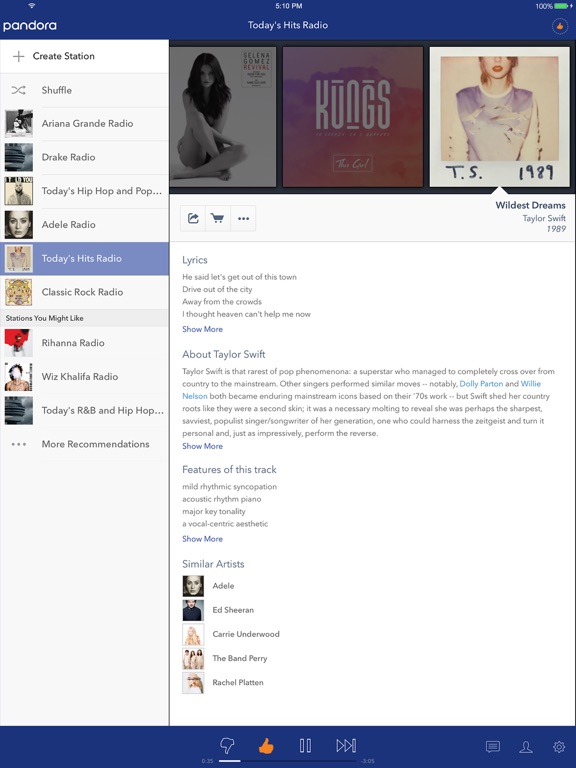Click the thumbs down icon

[227, 745]
